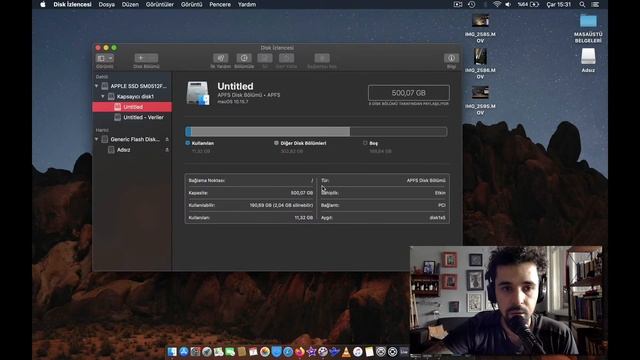Click the Kullanılabilir row value

(281, 205)
